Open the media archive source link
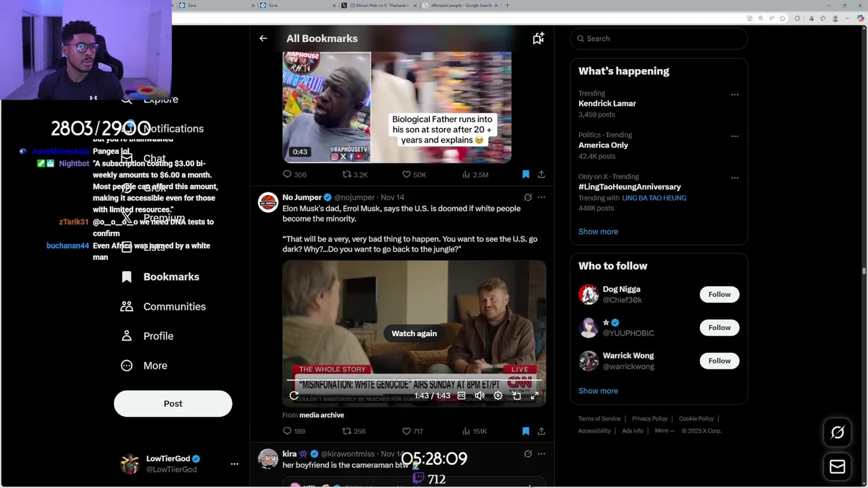The height and width of the screenshot is (488, 868). click(321, 415)
